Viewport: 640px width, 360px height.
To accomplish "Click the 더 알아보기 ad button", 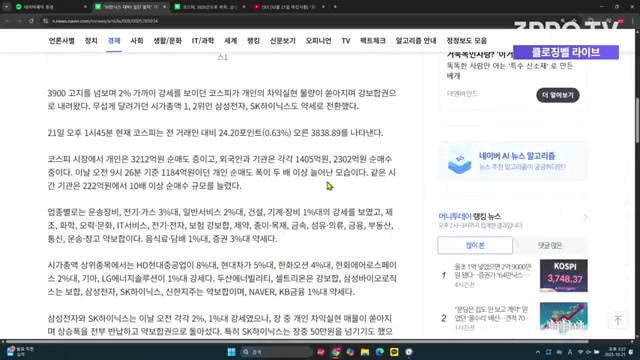I will 558,95.
